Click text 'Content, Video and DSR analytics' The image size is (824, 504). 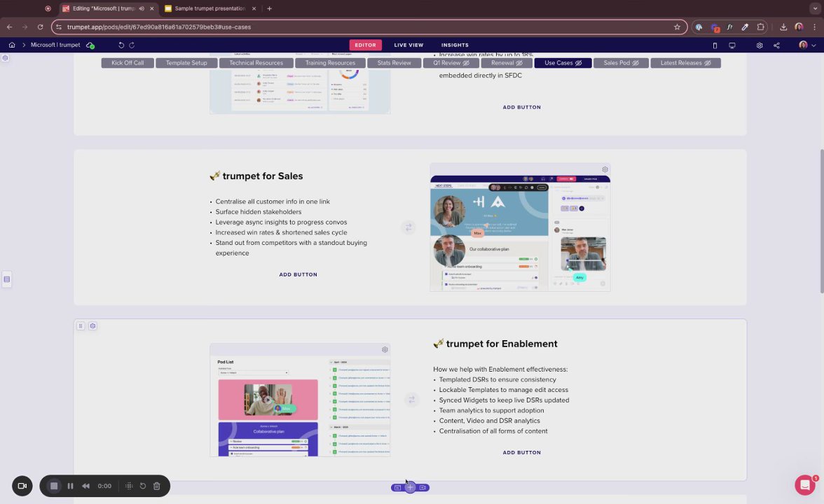489,421
